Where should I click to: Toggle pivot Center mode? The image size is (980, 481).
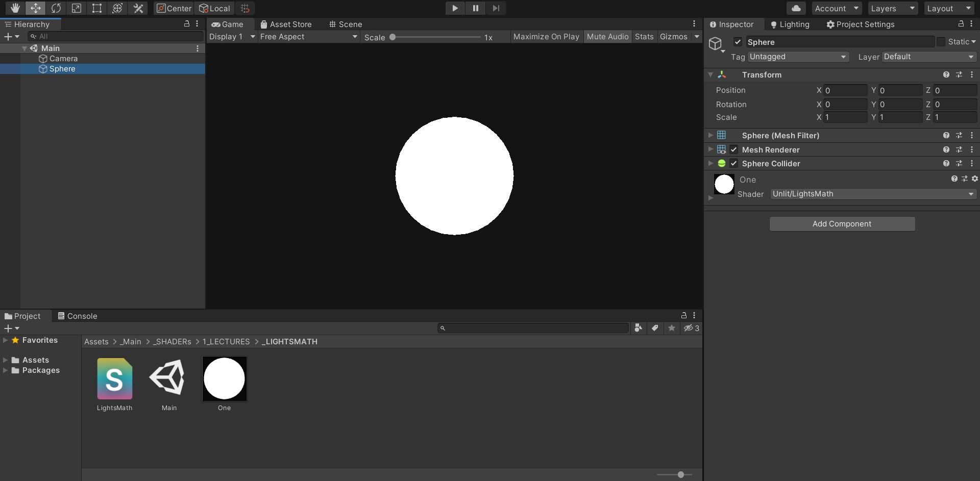174,8
